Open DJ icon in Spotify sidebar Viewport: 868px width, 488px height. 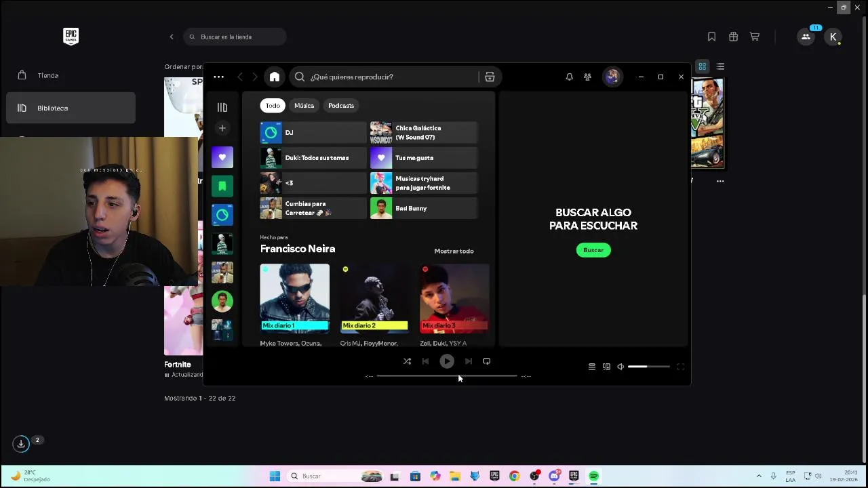(x=222, y=215)
